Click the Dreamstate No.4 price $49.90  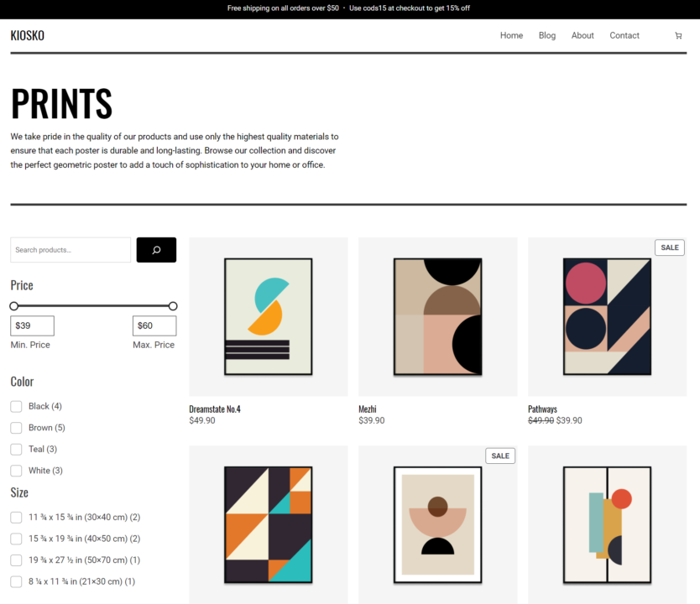(x=202, y=420)
